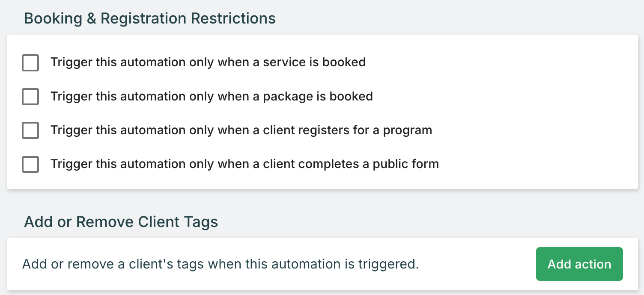Click the Booking & Registration Restrictions heading
Screen dimensions: 644x295
(x=150, y=18)
